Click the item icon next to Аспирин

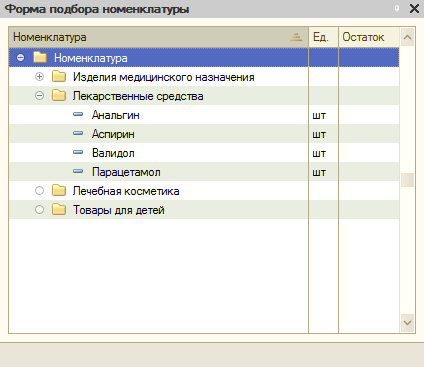(x=78, y=133)
